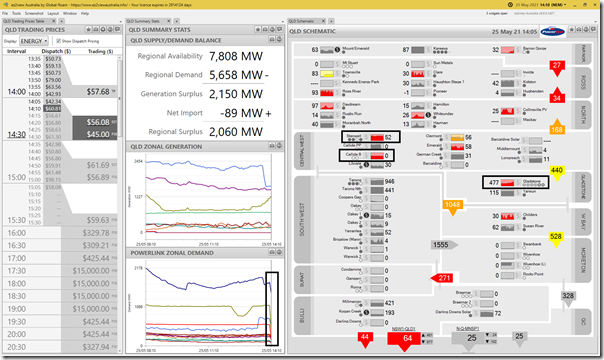Click the Powerlink logo in schematic header
The height and width of the screenshot is (360, 604).
pos(553,32)
